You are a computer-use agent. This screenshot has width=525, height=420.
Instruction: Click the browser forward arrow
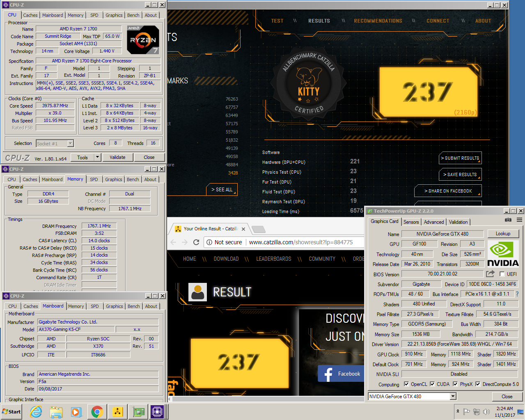185,242
